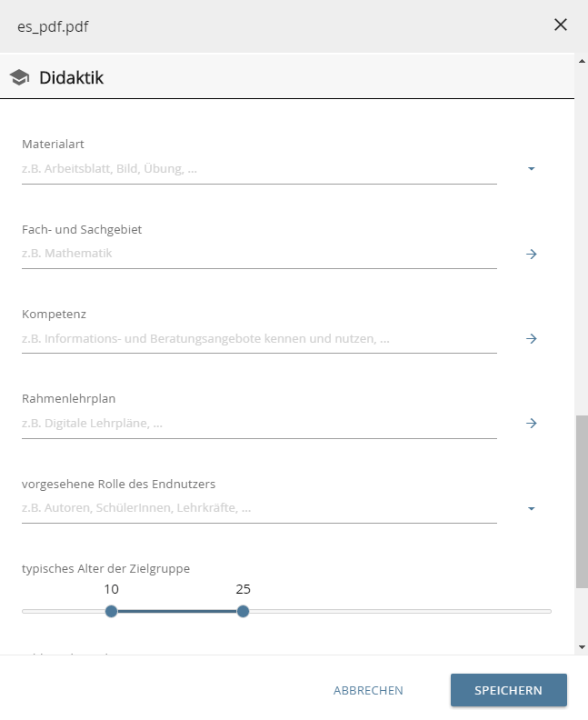Click the maximum age slider handle at 25
The height and width of the screenshot is (720, 588).
click(x=243, y=611)
